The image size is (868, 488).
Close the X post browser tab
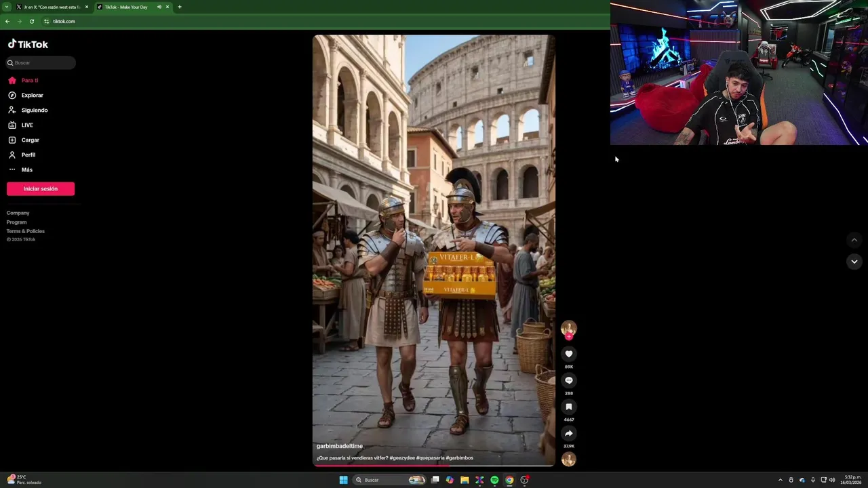87,7
